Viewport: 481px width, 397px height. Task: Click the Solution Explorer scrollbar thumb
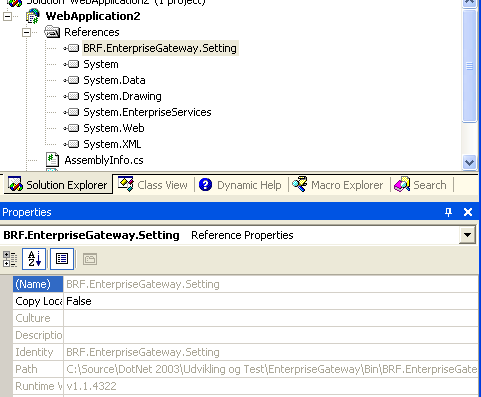(469, 66)
